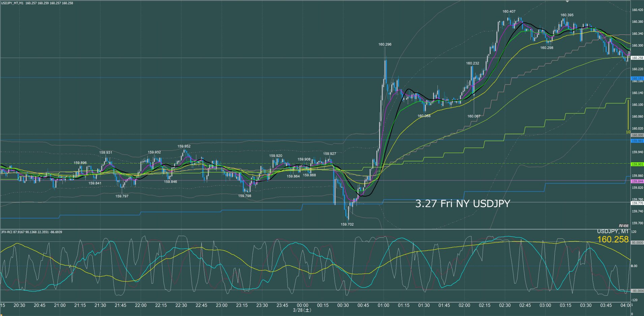Click the current price tag 160.258 on axis
This screenshot has height=316, width=644.
(637, 58)
